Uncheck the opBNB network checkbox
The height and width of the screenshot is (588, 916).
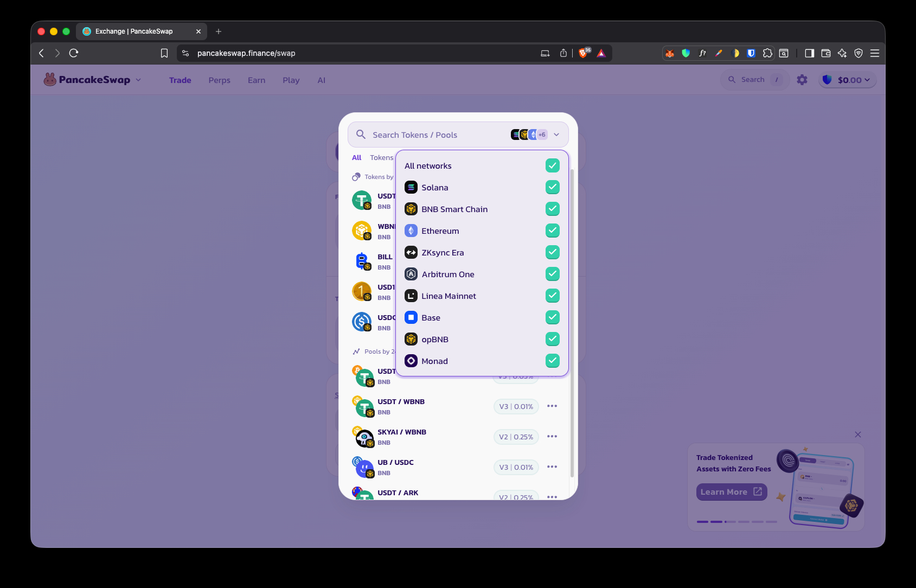(552, 339)
